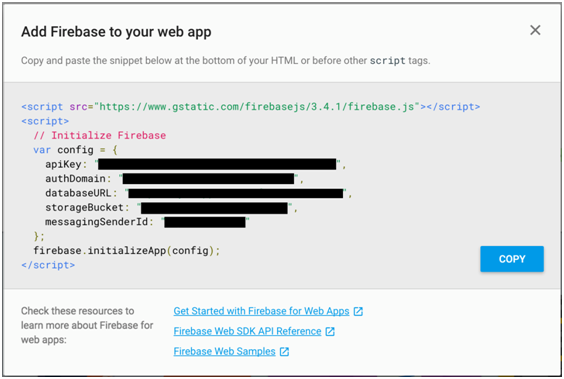Click the 'Check these resources' description text

(x=87, y=325)
